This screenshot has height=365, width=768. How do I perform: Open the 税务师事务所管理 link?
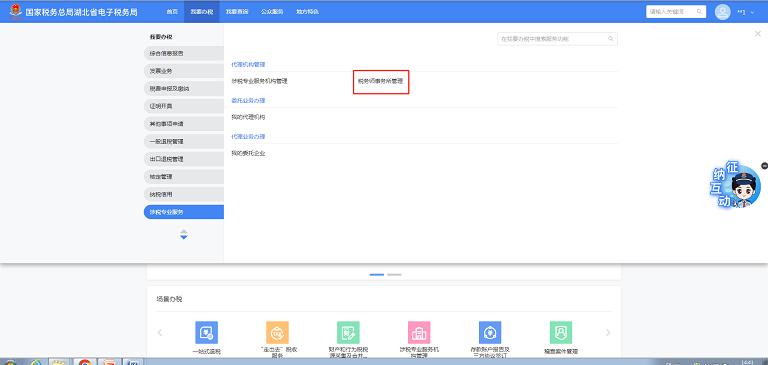(x=381, y=81)
